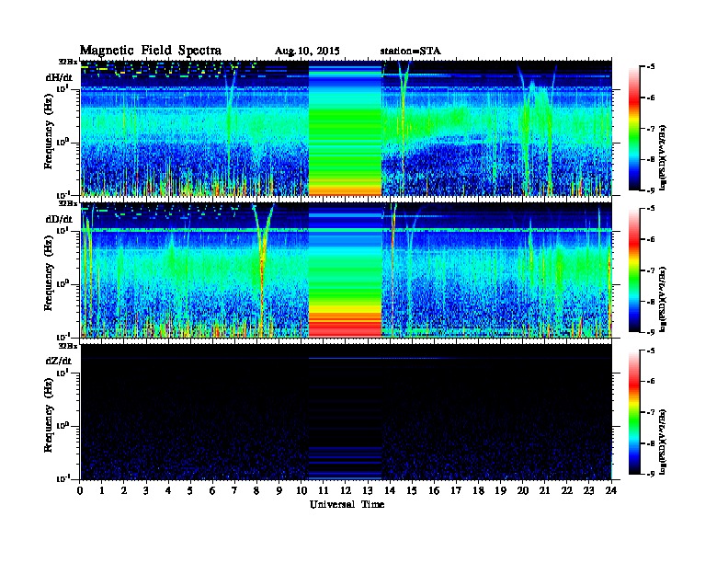Click the 'dZ/dt' panel label

click(x=59, y=361)
